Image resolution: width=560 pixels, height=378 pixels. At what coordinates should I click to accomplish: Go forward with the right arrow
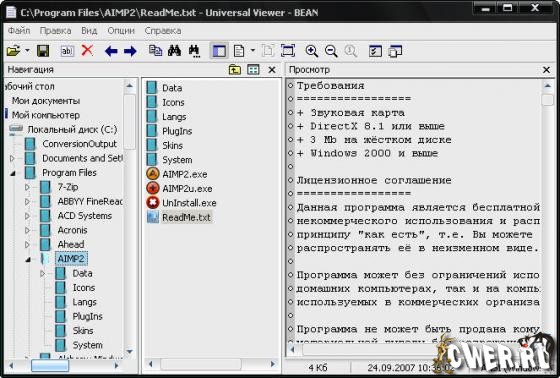(130, 51)
